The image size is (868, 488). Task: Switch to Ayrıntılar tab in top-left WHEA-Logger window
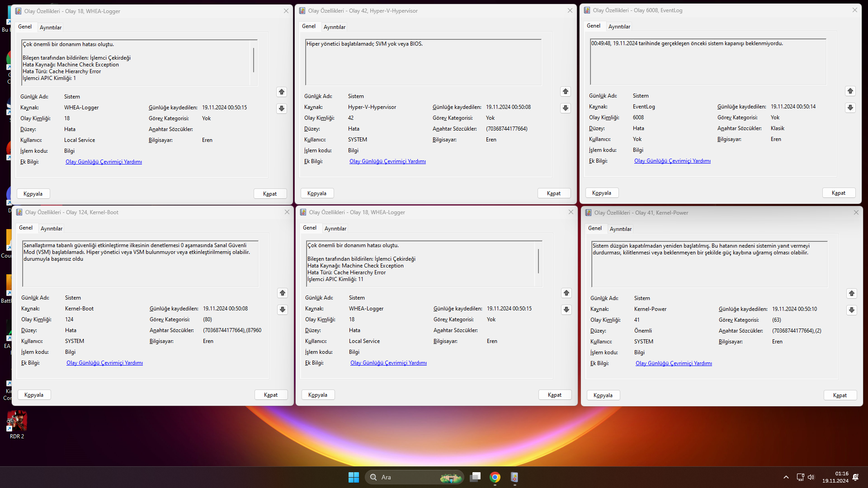[51, 28]
